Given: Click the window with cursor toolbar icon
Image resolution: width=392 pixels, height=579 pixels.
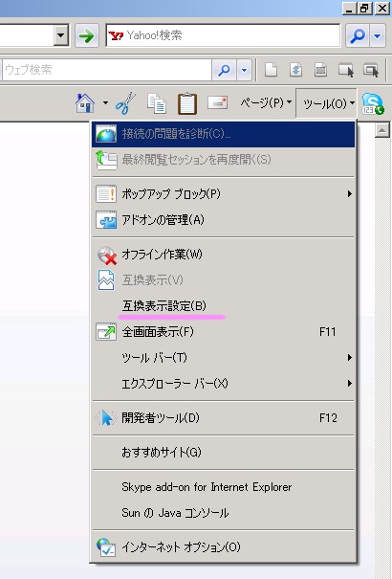Looking at the screenshot, I should coord(346,70).
